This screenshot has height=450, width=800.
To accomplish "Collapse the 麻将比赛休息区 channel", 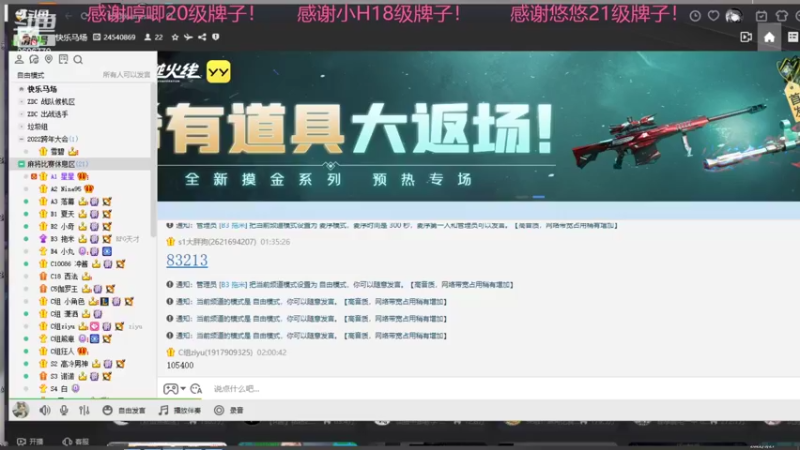I will pos(21,164).
